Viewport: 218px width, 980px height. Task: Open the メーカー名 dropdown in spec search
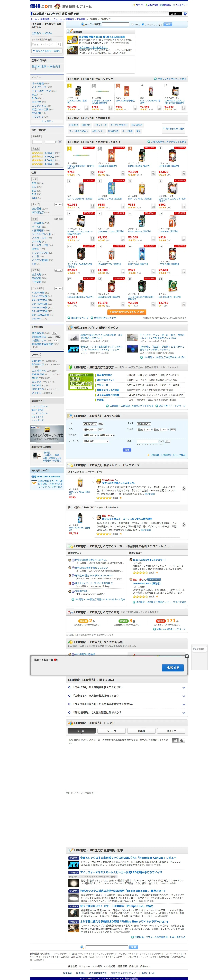[x=96, y=441]
